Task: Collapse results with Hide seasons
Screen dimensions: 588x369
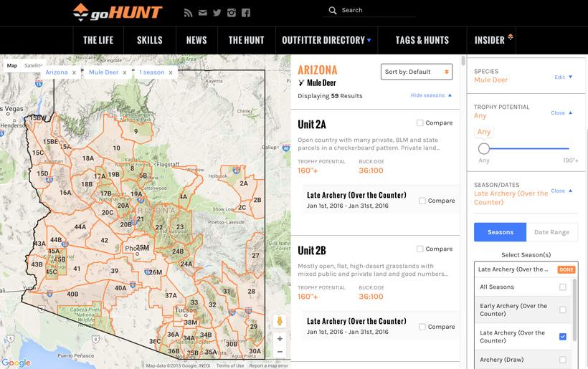Action: tap(431, 95)
